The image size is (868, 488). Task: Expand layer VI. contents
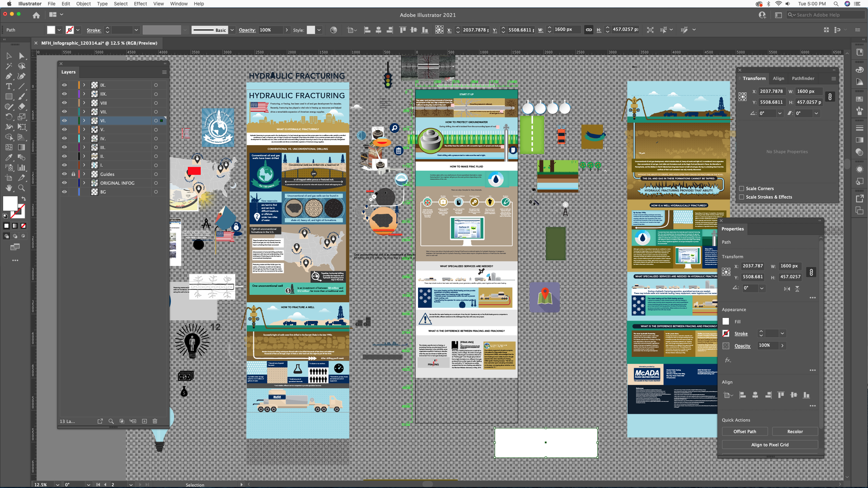[x=84, y=120]
